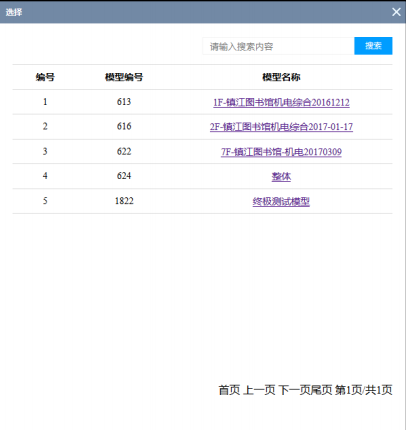Select the 模型编号 column header
Image resolution: width=406 pixels, height=430 pixels.
click(x=124, y=77)
